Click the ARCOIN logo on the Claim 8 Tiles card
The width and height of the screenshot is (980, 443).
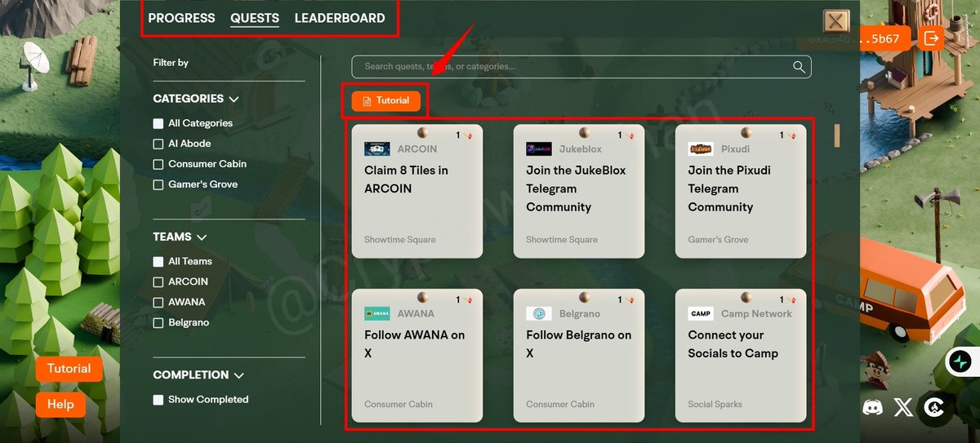click(x=376, y=149)
